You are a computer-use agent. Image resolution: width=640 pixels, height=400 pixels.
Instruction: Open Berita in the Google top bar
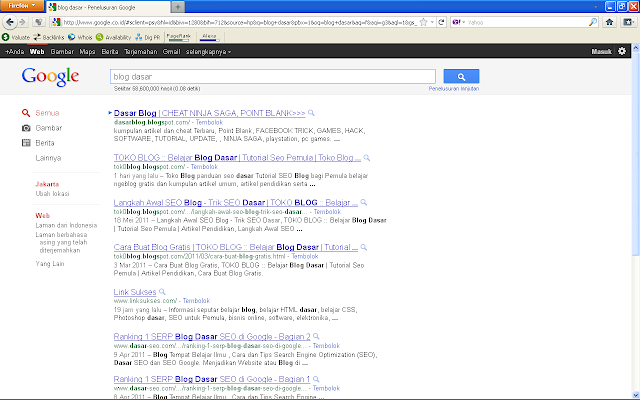click(x=110, y=51)
